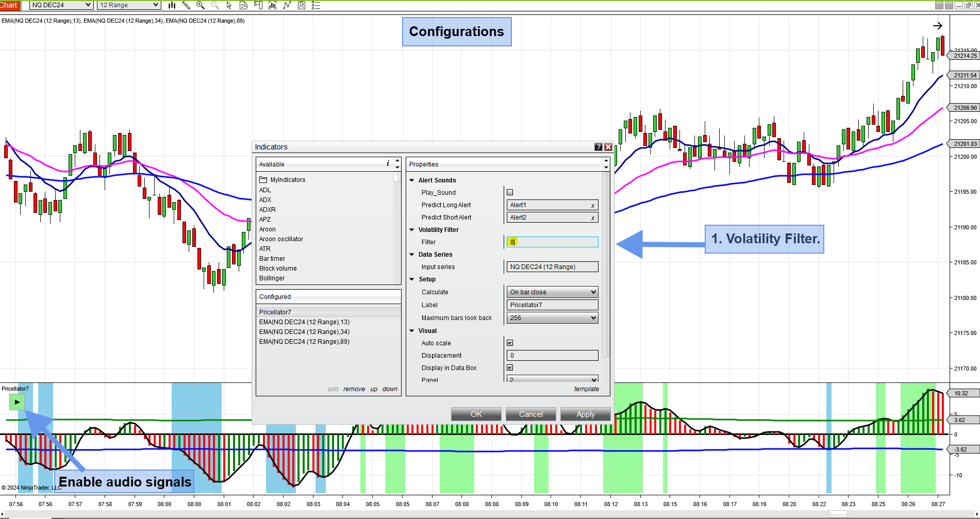
Task: Toggle Display in Data Box checkbox
Action: pyautogui.click(x=510, y=367)
